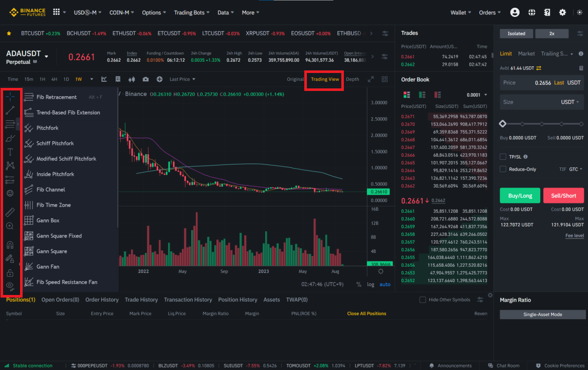Open the chart layout grid icon

[x=118, y=79]
